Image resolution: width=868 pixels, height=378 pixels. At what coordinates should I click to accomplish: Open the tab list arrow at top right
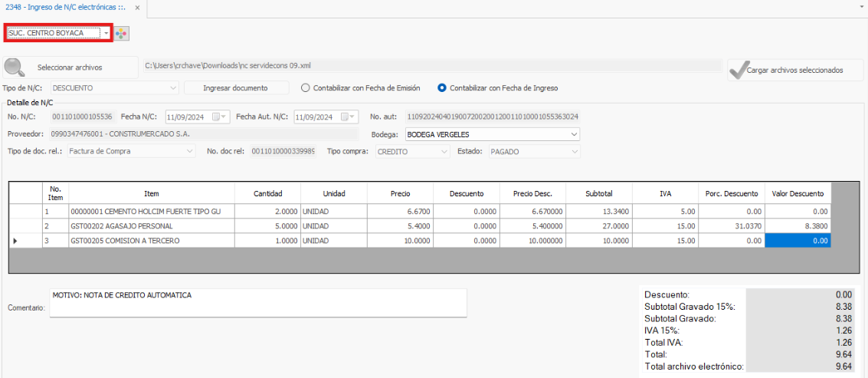click(x=861, y=6)
